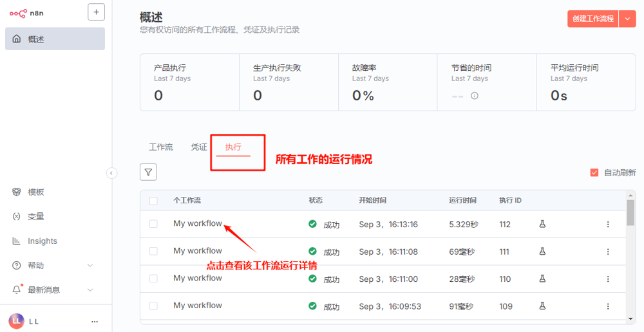This screenshot has width=644, height=332.
Task: Switch to the 工作流 tab
Action: click(x=161, y=147)
